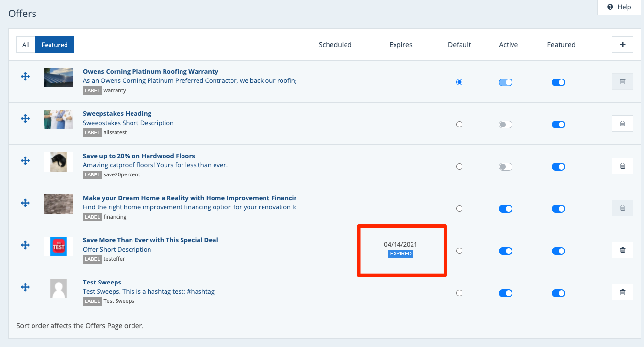Disable Featured toggle for Hardwood Floors offer

point(559,167)
